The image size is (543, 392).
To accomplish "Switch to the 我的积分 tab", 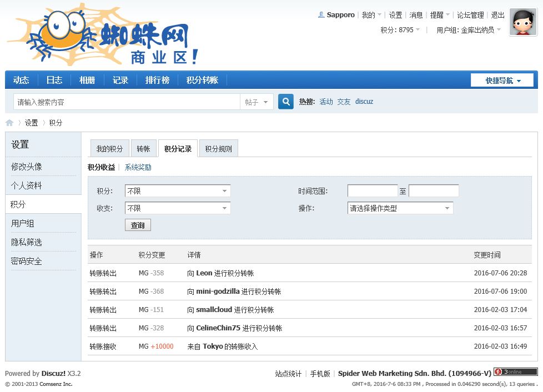I will tap(109, 149).
